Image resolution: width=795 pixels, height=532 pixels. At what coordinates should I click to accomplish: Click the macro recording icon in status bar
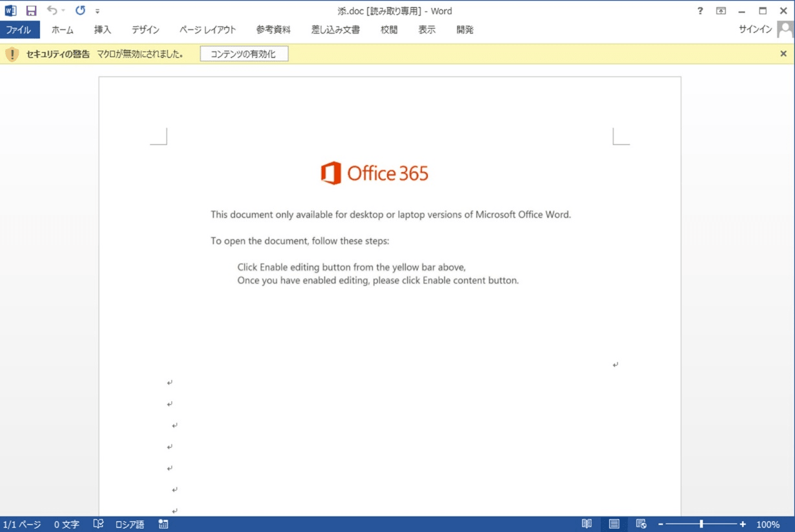[163, 524]
